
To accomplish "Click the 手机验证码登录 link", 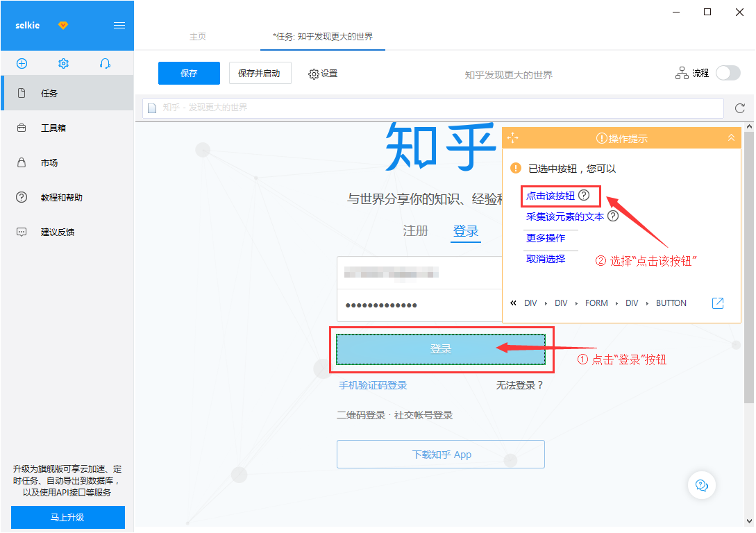I will pos(373,385).
